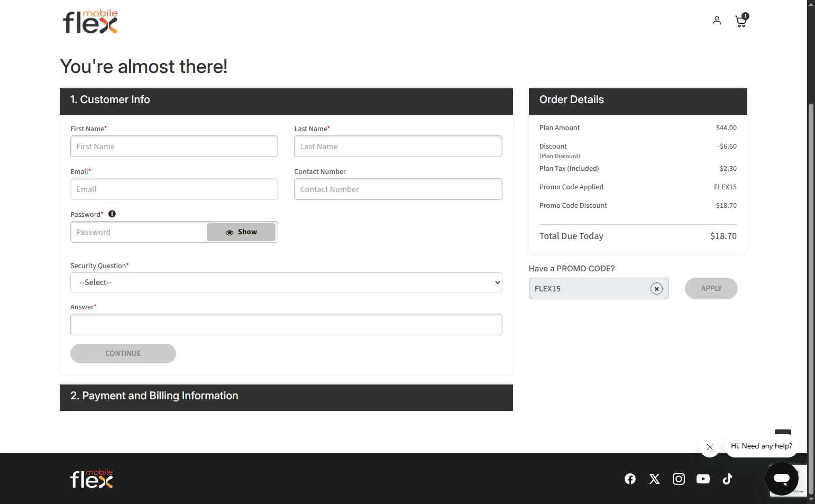
Task: Clear the FLEX15 promo code
Action: (656, 289)
